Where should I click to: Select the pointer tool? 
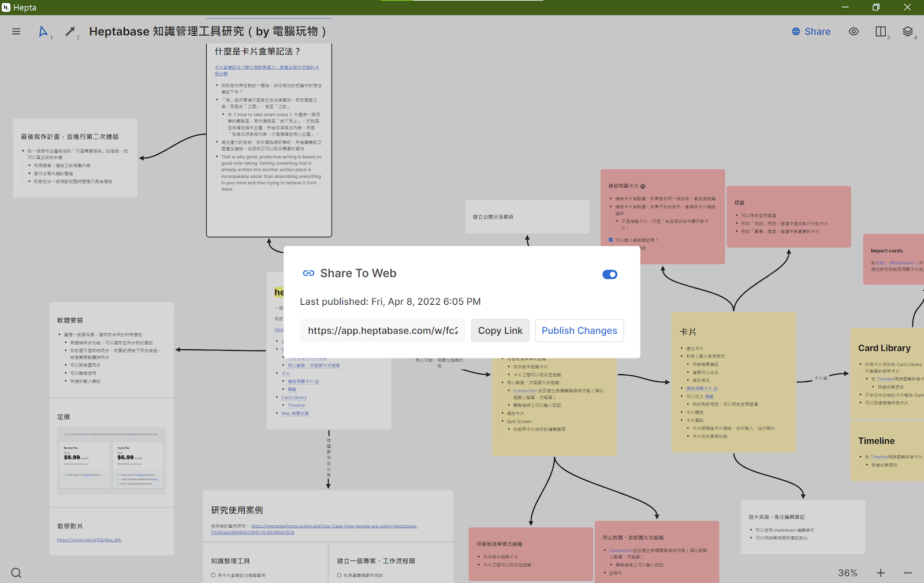pos(43,32)
